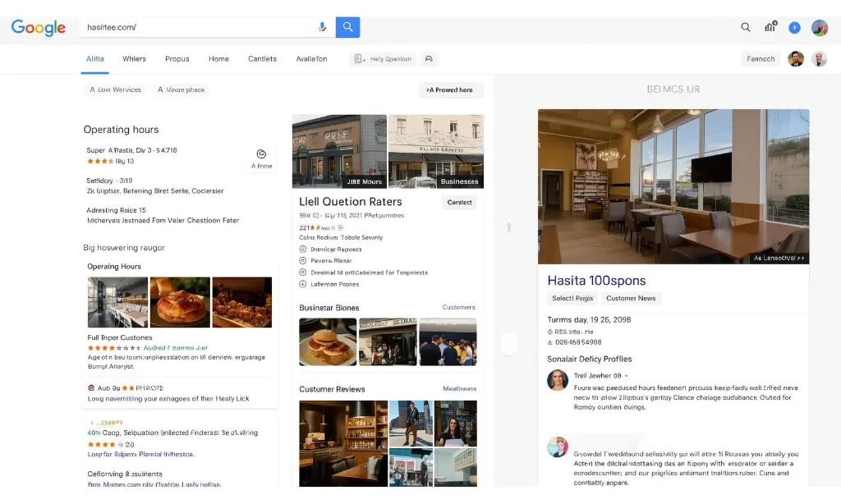Image resolution: width=841 pixels, height=504 pixels.
Task: Click the Customer News chip
Action: (x=631, y=298)
